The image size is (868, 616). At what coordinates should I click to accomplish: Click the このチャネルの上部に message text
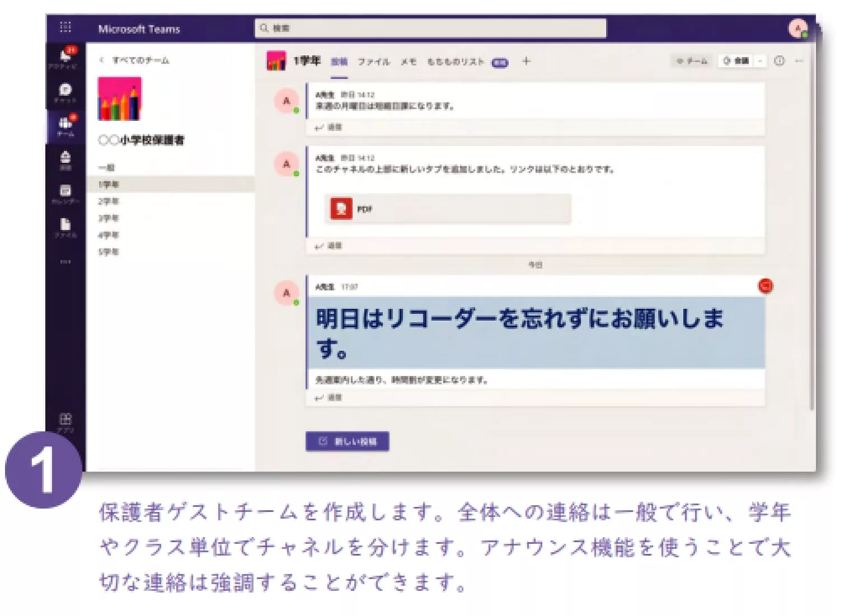(465, 169)
